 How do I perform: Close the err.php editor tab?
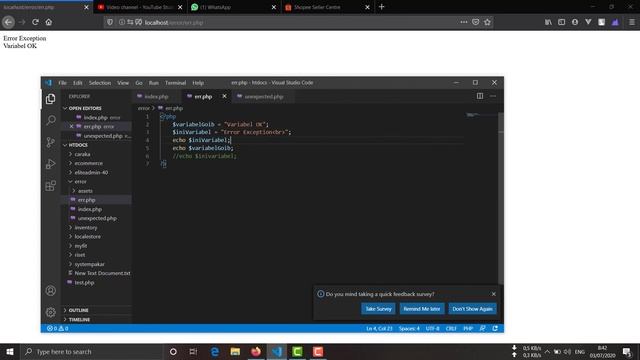click(224, 96)
